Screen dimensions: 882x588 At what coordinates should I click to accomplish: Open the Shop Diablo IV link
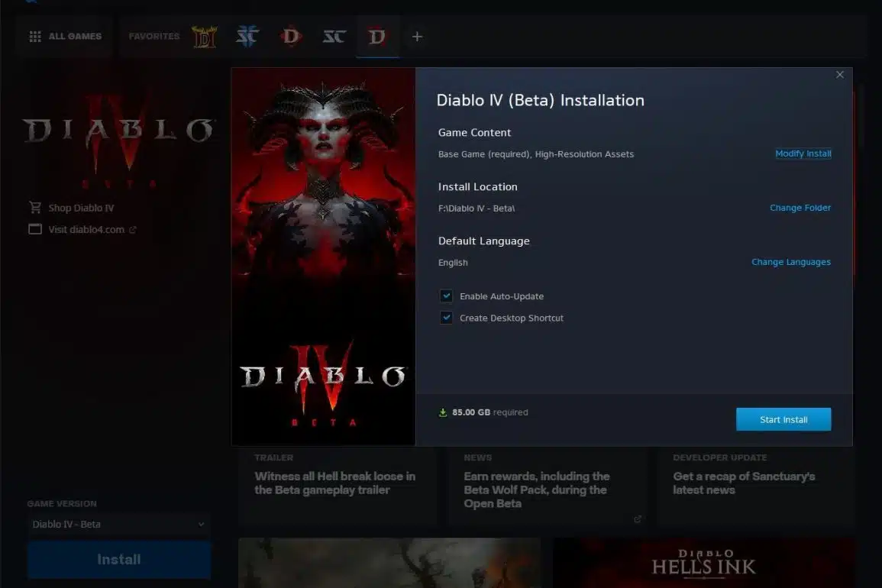pos(81,208)
